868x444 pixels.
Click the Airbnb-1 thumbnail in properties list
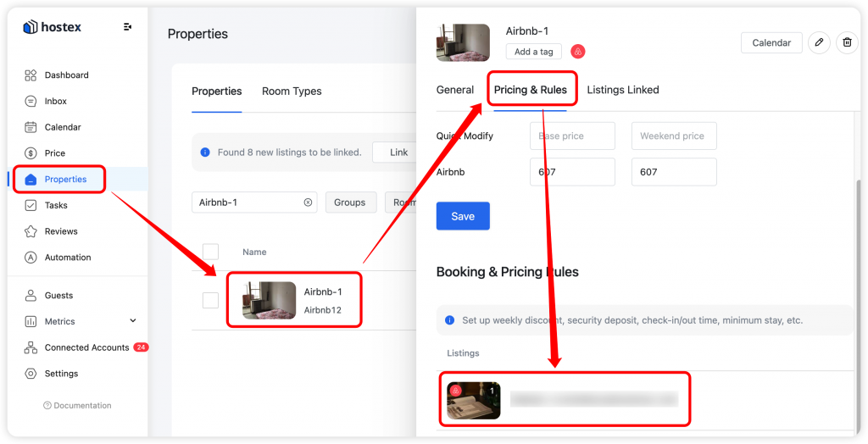point(270,301)
